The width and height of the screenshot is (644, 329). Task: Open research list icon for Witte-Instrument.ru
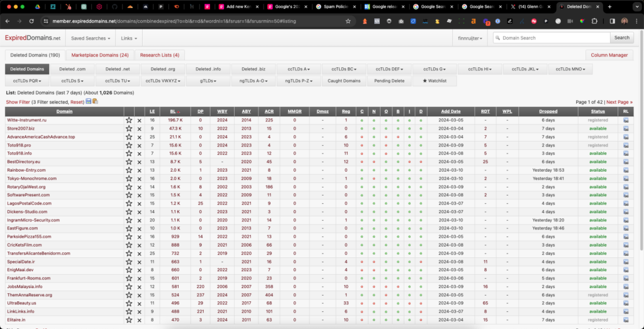coord(626,120)
